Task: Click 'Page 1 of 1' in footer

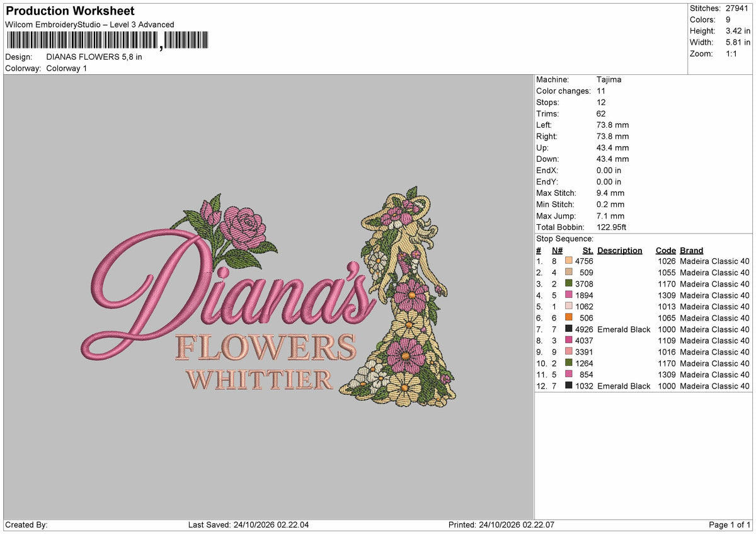Action: tap(730, 525)
